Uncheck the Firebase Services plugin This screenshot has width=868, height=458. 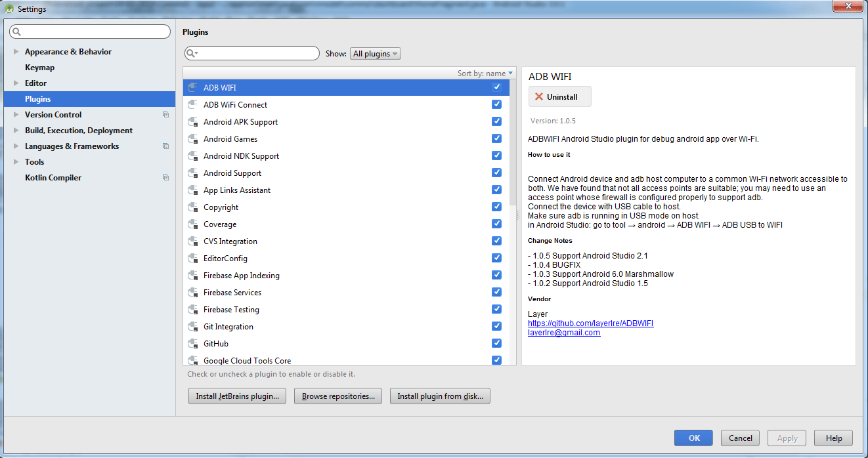click(x=496, y=292)
